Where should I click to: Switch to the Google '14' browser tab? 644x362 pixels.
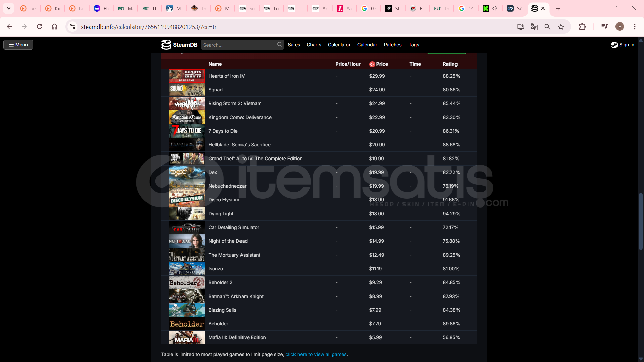467,8
